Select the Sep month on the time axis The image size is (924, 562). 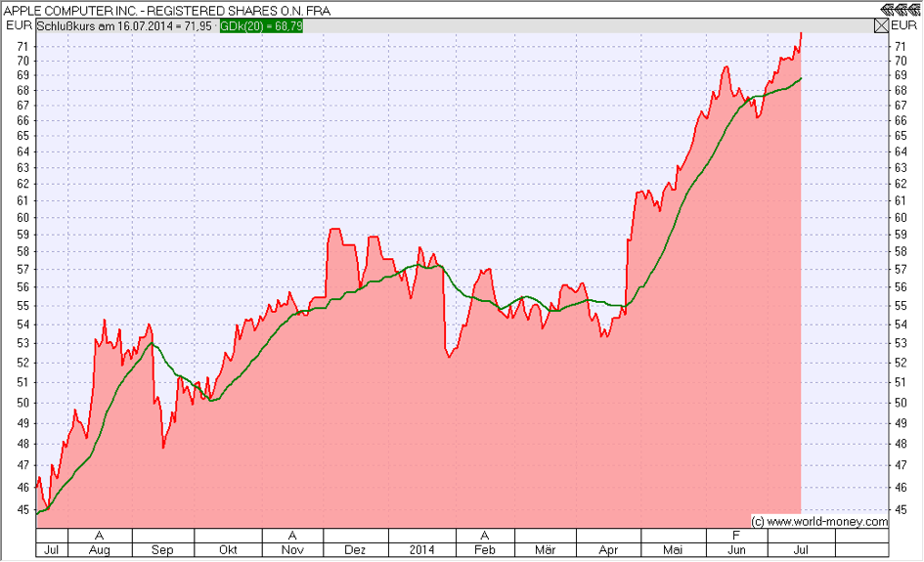tap(162, 549)
